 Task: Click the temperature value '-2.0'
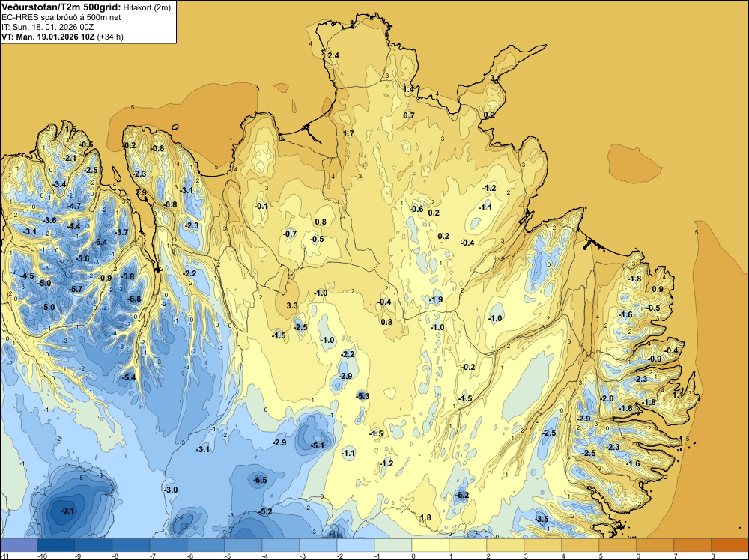(607, 398)
